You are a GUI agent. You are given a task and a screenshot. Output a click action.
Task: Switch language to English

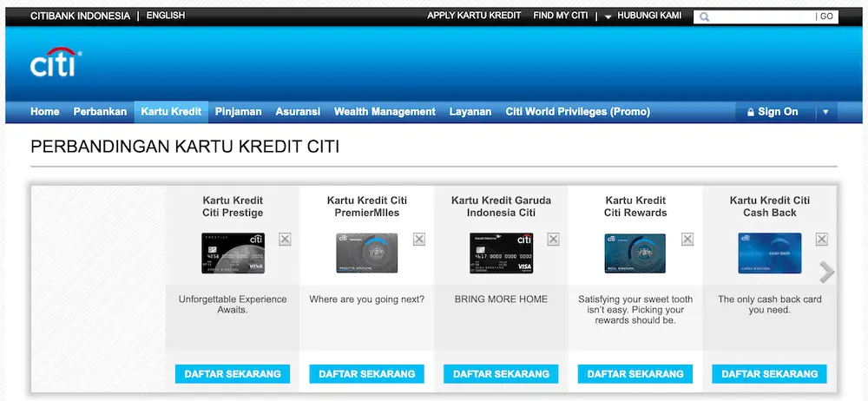(x=166, y=16)
